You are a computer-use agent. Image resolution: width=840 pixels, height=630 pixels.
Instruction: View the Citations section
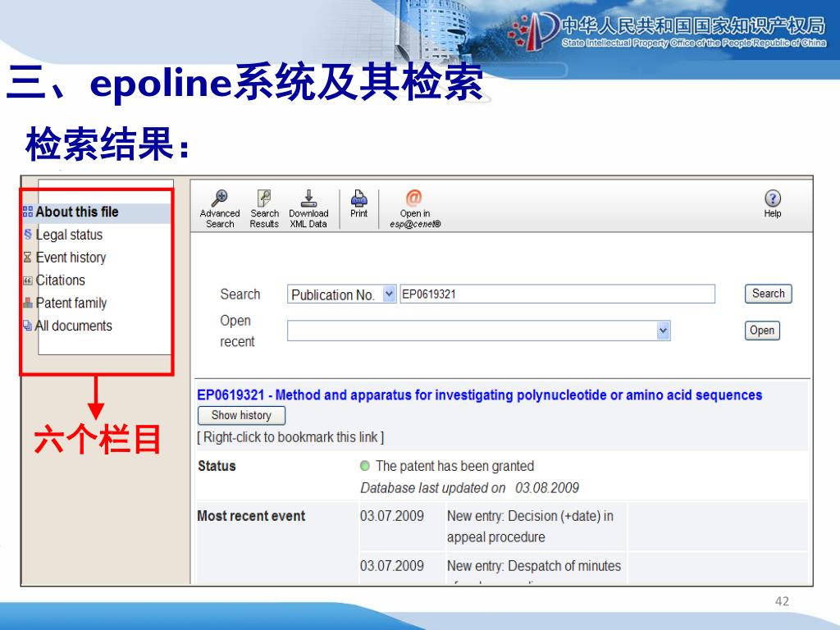tap(61, 281)
